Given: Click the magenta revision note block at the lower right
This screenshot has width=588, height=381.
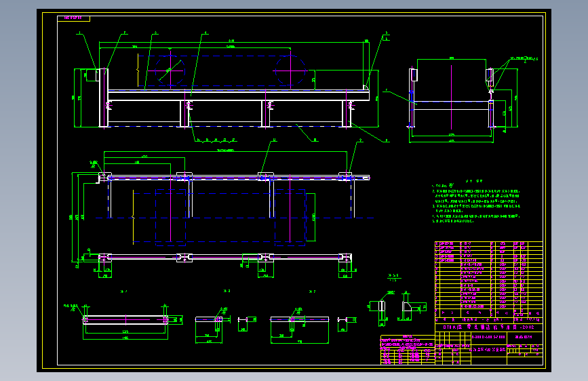Looking at the screenshot, I should [x=408, y=350].
